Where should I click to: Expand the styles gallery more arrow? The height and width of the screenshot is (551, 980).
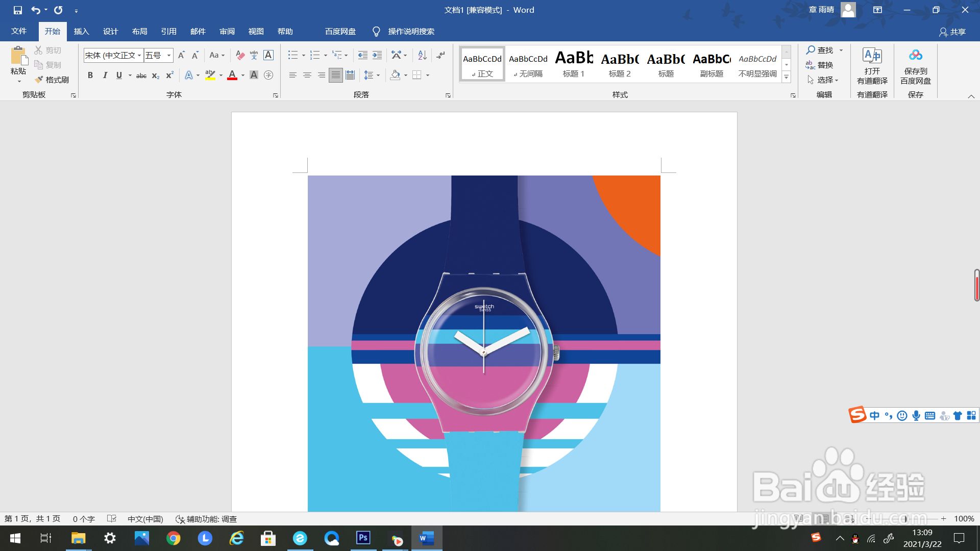[x=787, y=77]
